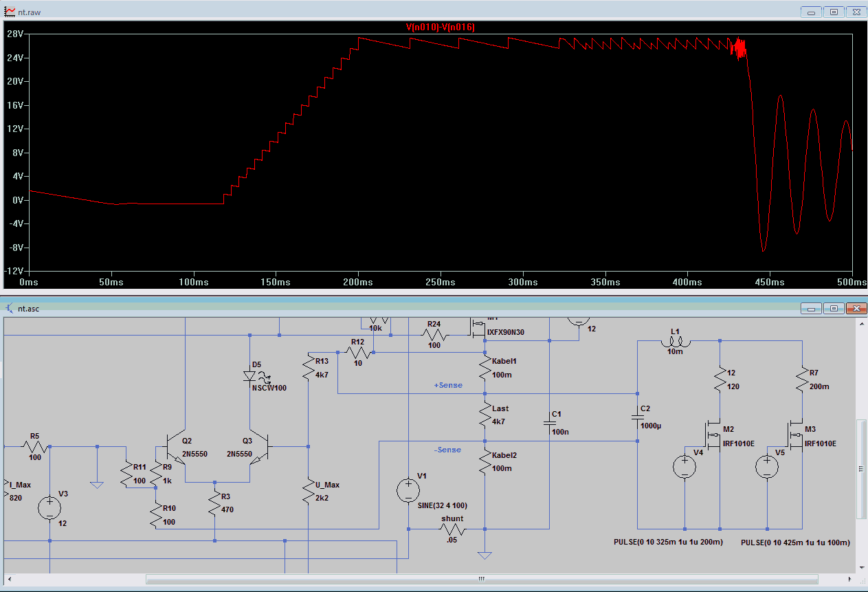Select the R7 200m resistor symbol
The image size is (868, 592).
tap(803, 378)
